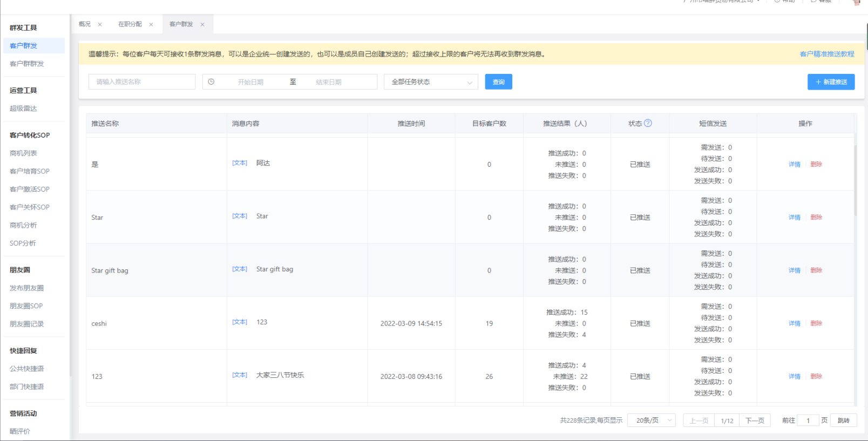Open the 客户精准推送教程 tutorial link
The height and width of the screenshot is (441, 868).
[x=826, y=54]
